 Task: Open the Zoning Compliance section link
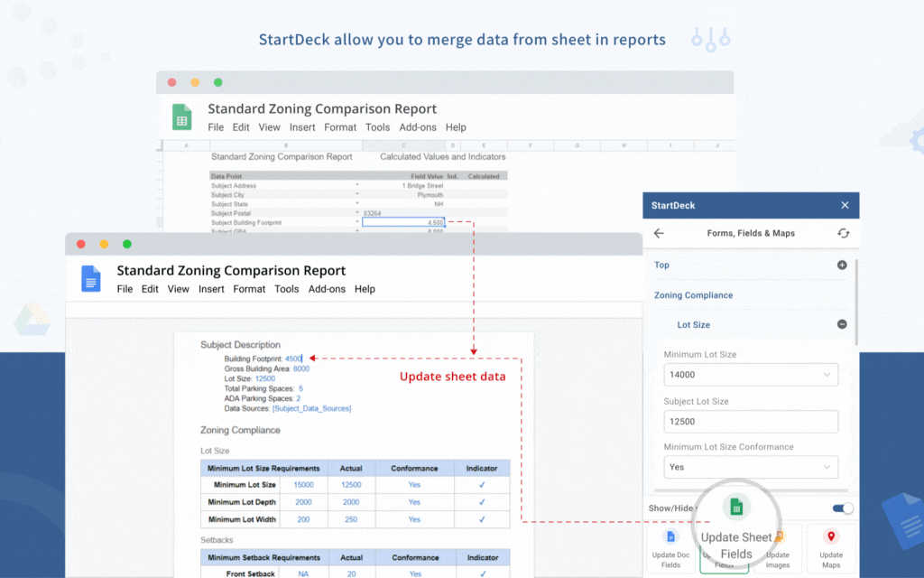pyautogui.click(x=694, y=295)
